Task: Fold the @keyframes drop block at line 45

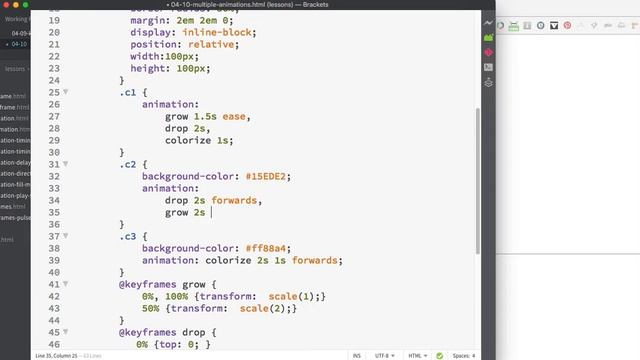Action: click(x=65, y=332)
